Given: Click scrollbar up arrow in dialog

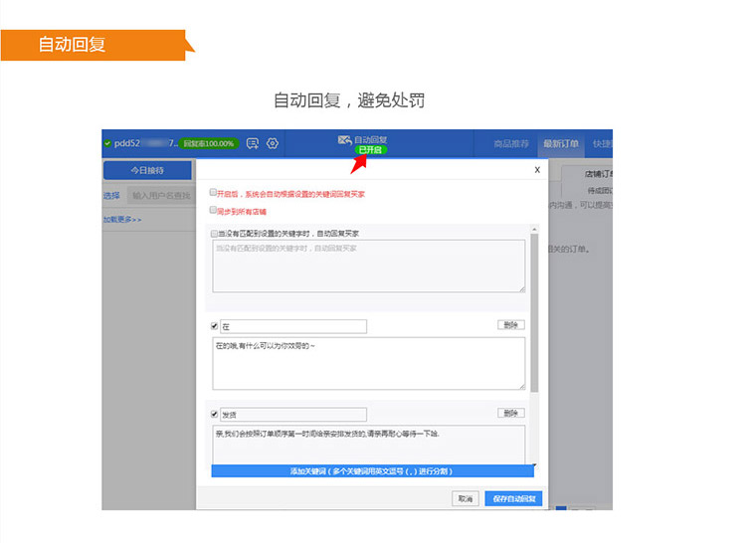Looking at the screenshot, I should click(534, 229).
